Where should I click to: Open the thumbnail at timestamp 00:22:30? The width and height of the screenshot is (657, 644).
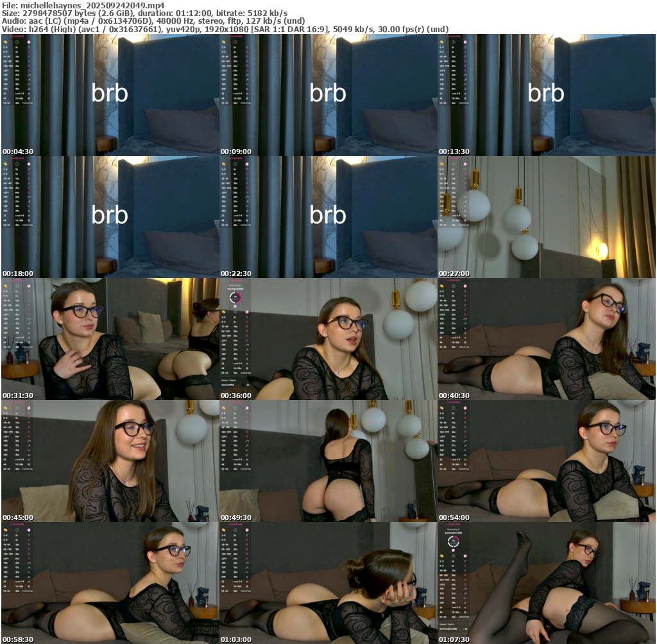click(328, 217)
